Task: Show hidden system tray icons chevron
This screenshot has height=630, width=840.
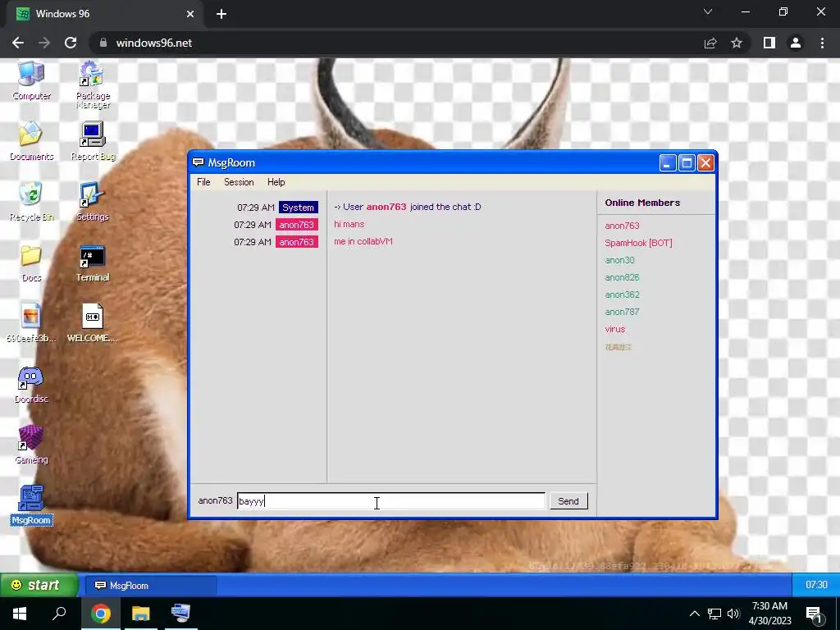Action: (x=694, y=614)
